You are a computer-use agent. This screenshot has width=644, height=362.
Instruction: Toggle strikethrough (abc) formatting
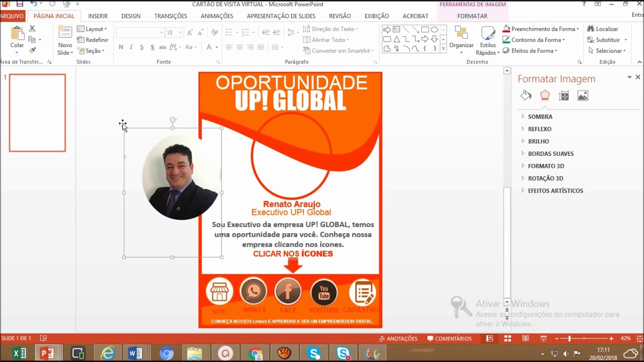tap(163, 47)
